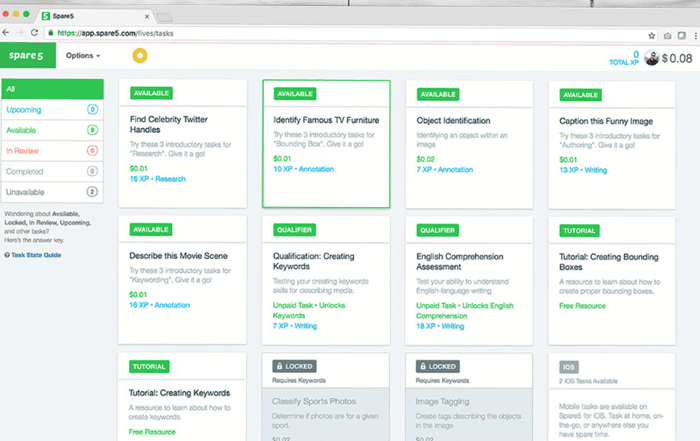
Task: Click the In Review count badge
Action: coord(92,150)
